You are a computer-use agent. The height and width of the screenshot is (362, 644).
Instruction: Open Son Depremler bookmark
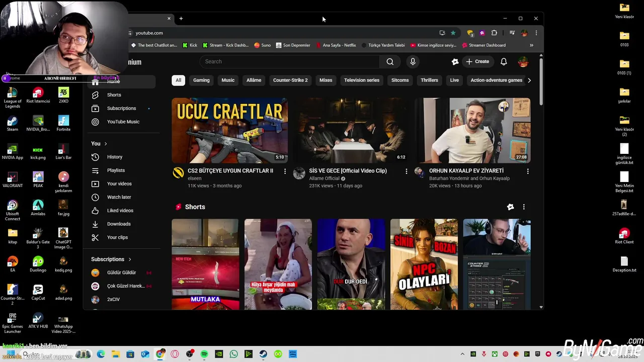pyautogui.click(x=292, y=45)
